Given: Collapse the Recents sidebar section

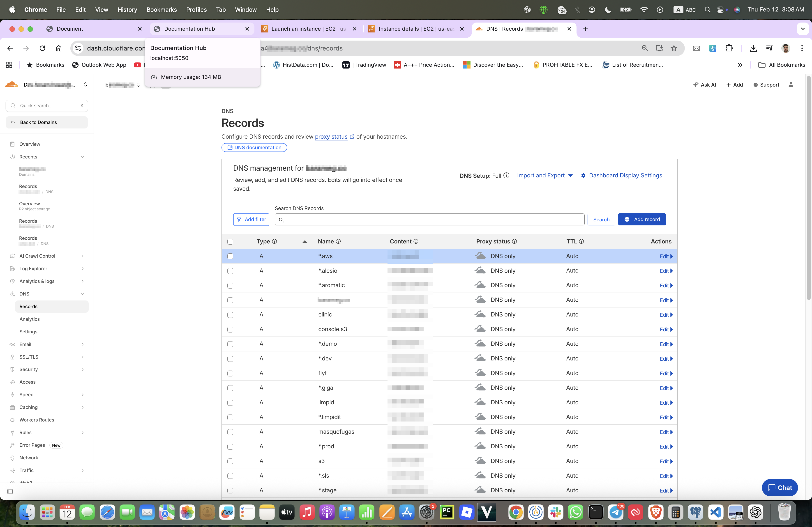Looking at the screenshot, I should coord(82,157).
